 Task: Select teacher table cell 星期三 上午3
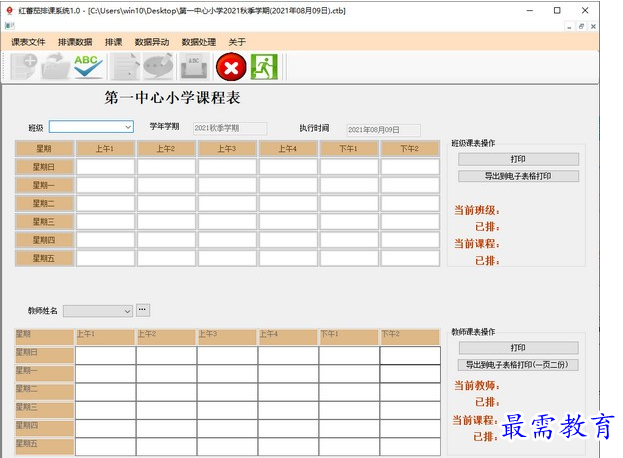point(227,410)
